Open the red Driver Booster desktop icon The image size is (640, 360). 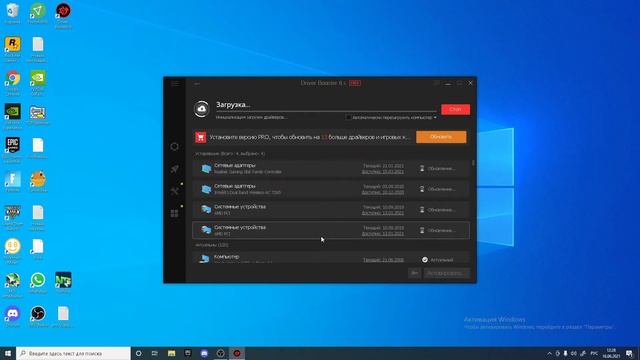[63, 16]
